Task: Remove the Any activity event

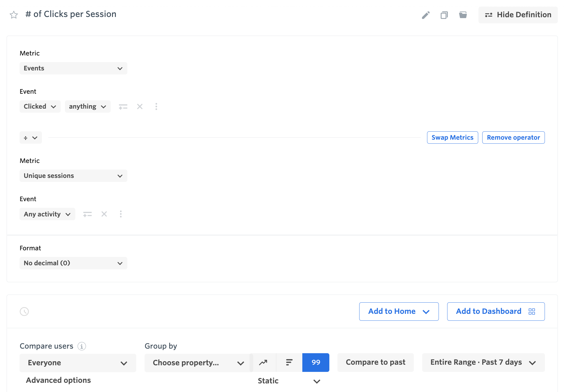Action: pyautogui.click(x=104, y=214)
